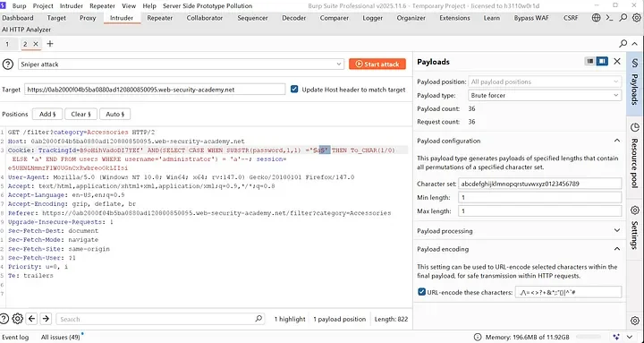
Task: Click the Max length field
Action: (x=539, y=211)
